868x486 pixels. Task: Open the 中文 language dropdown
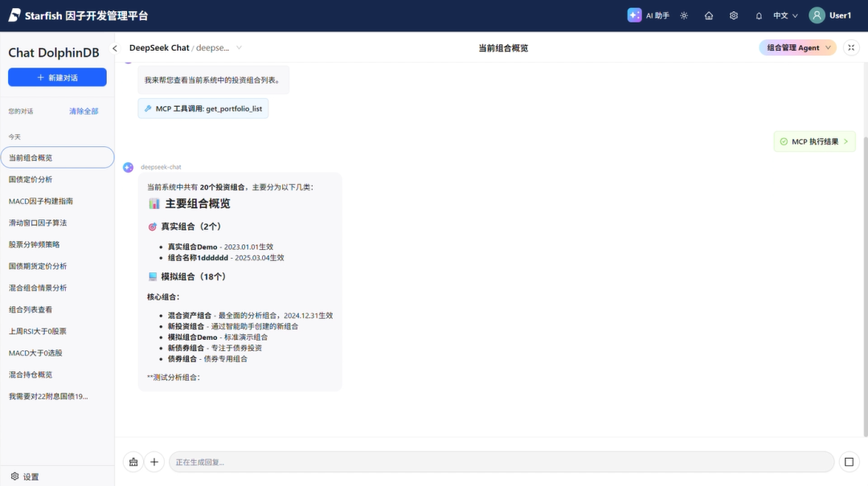pyautogui.click(x=785, y=15)
